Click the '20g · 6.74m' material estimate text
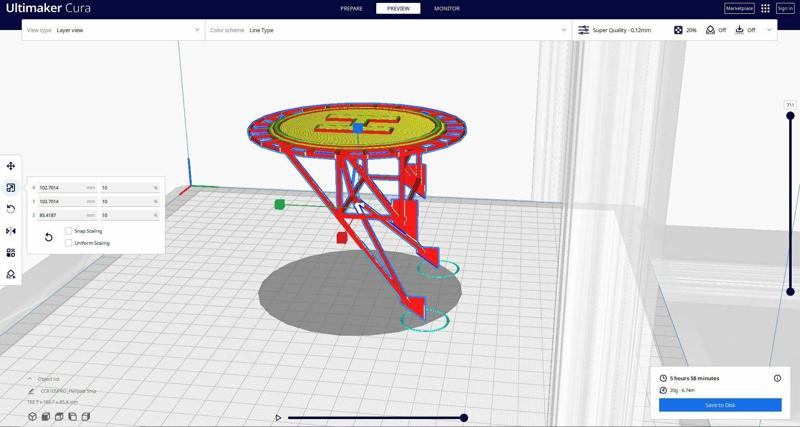The width and height of the screenshot is (800, 427). [683, 390]
